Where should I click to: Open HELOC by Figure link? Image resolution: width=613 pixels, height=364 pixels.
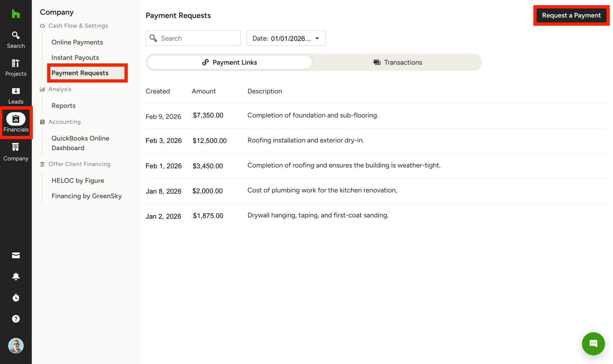pos(78,180)
